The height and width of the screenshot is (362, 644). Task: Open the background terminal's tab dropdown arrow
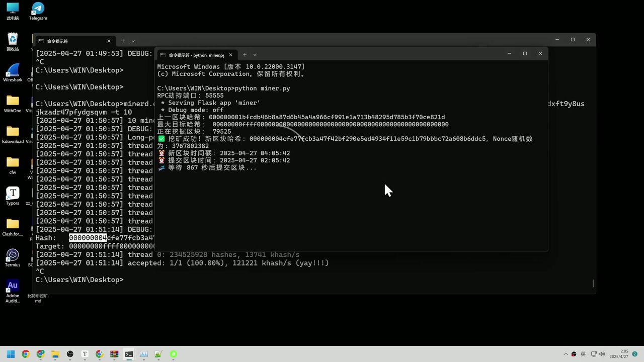(x=133, y=41)
